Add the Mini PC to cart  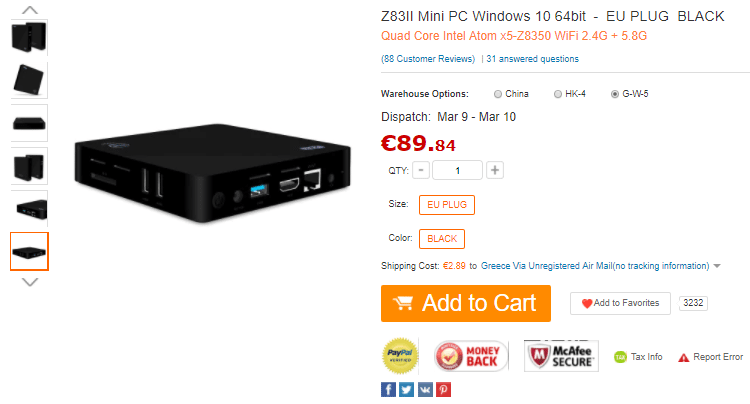click(466, 304)
